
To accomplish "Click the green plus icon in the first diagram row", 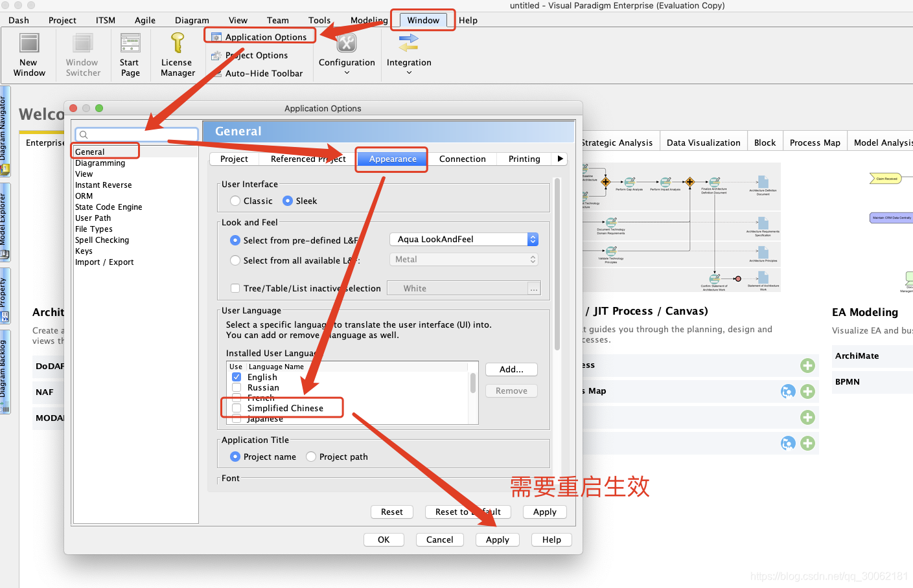I will [x=807, y=366].
